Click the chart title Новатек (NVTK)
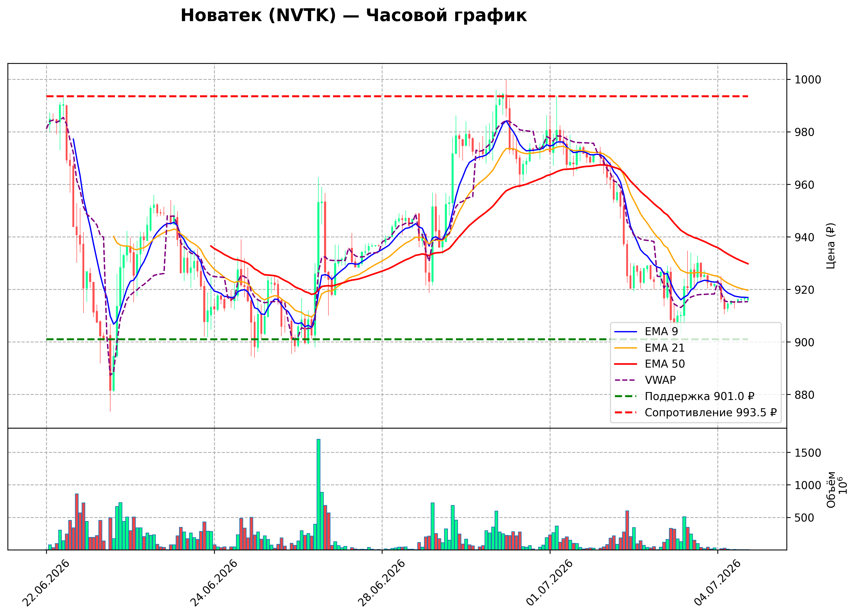The width and height of the screenshot is (857, 616). (x=258, y=16)
